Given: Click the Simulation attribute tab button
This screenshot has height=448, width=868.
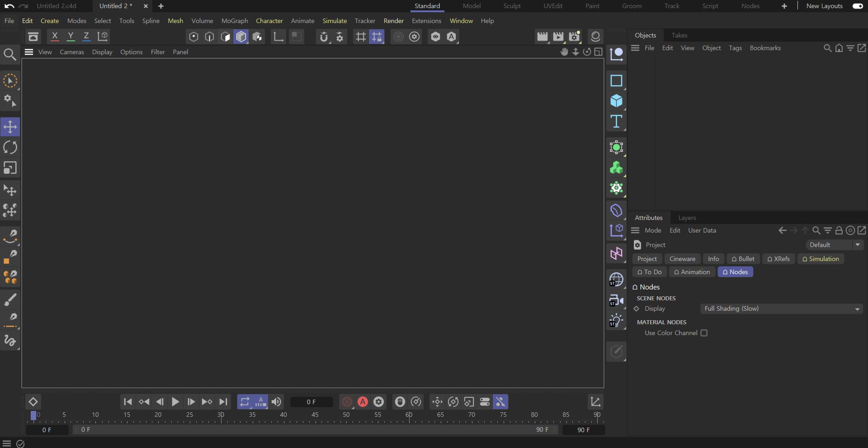Looking at the screenshot, I should pos(821,259).
